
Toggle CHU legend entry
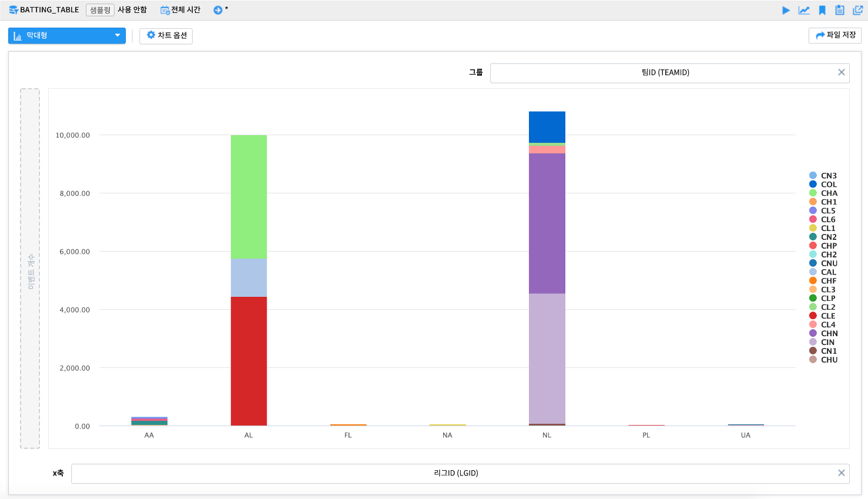823,360
